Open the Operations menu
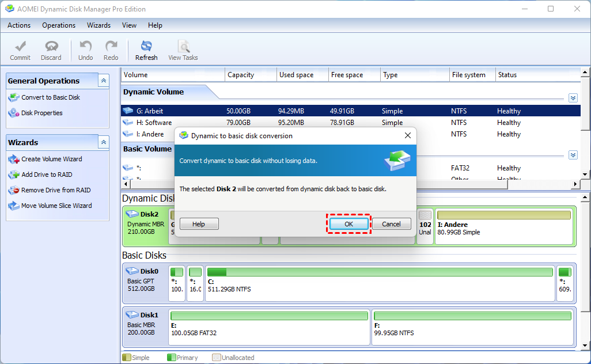Image resolution: width=591 pixels, height=364 pixels. pos(59,25)
